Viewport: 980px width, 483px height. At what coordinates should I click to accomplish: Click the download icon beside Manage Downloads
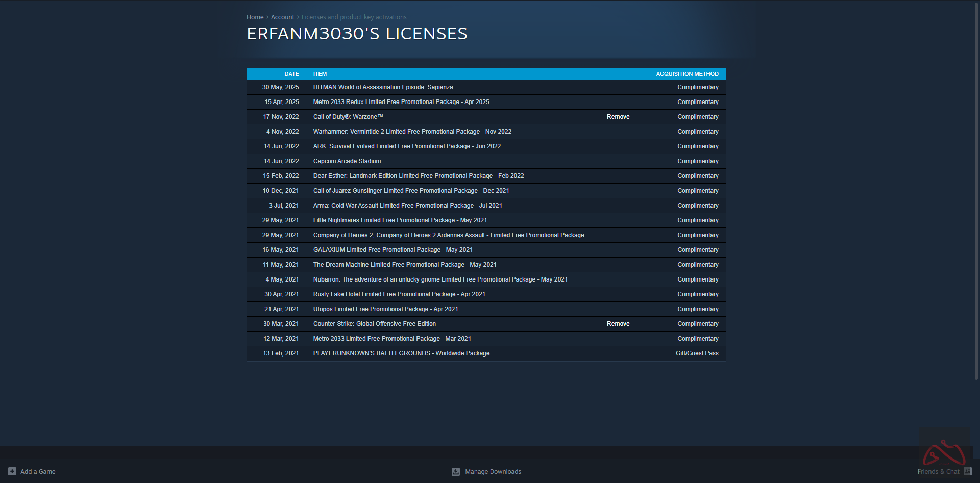456,472
